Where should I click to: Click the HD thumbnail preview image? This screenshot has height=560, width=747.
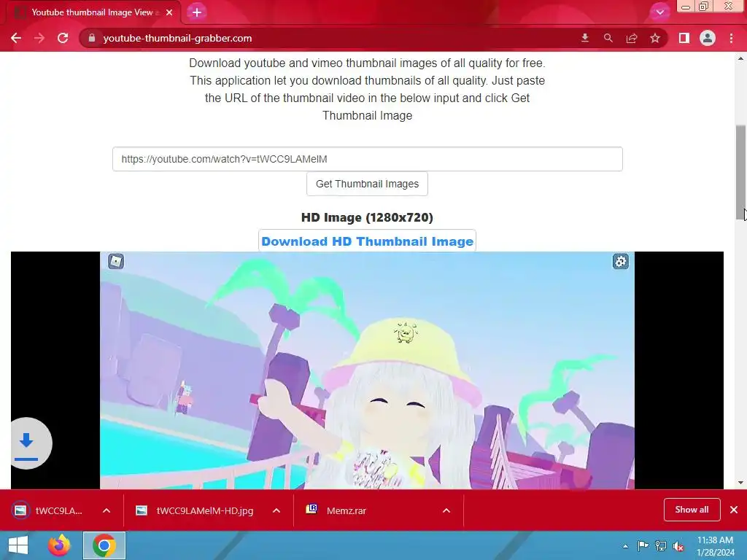368,370
